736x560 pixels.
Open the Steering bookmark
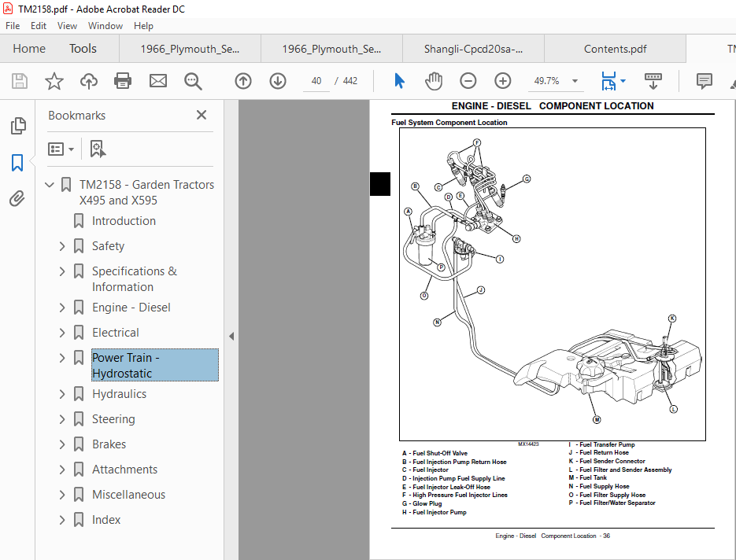(x=113, y=419)
